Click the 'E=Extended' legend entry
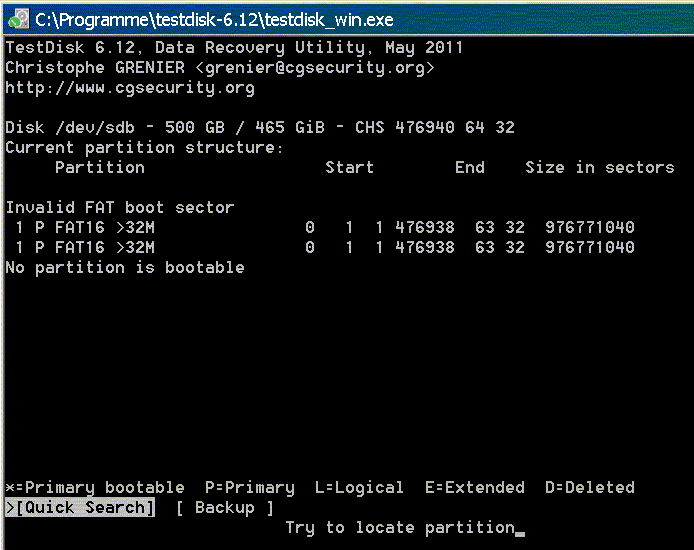 [x=474, y=488]
